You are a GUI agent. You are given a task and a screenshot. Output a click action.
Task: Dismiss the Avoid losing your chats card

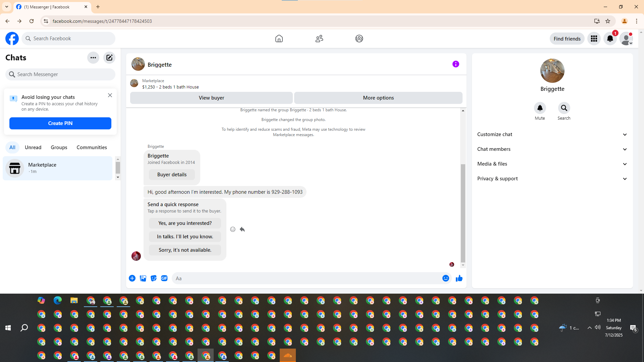tap(110, 95)
